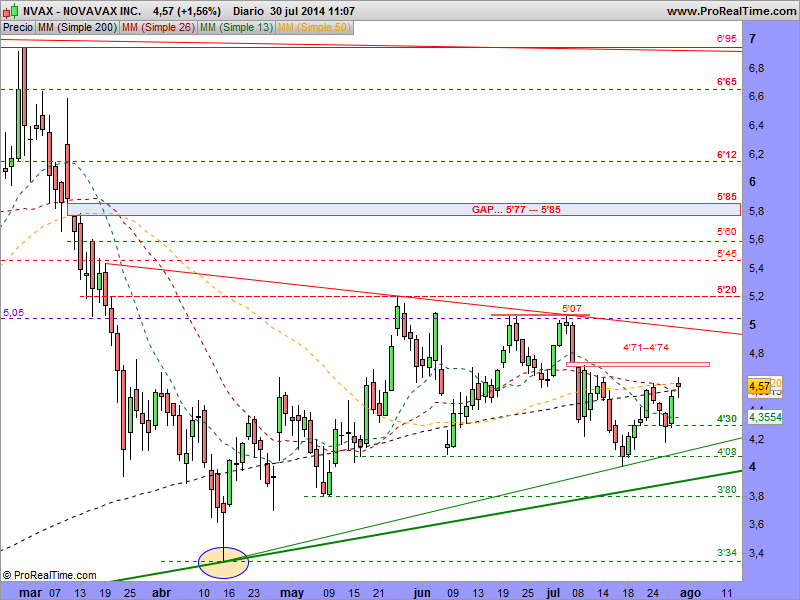Click the abr month label on time axis
Image resolution: width=800 pixels, height=600 pixels.
pyautogui.click(x=162, y=593)
